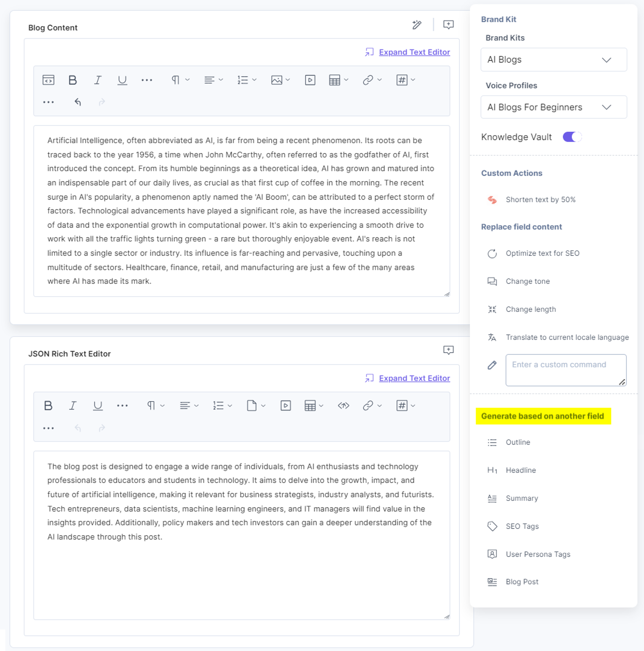Open text alignment dropdown in Blog Content toolbar
The height and width of the screenshot is (651, 644).
click(x=213, y=80)
